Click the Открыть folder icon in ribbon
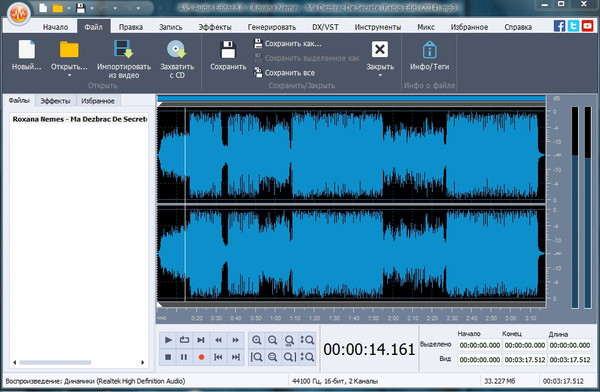The image size is (600, 392). (x=69, y=50)
